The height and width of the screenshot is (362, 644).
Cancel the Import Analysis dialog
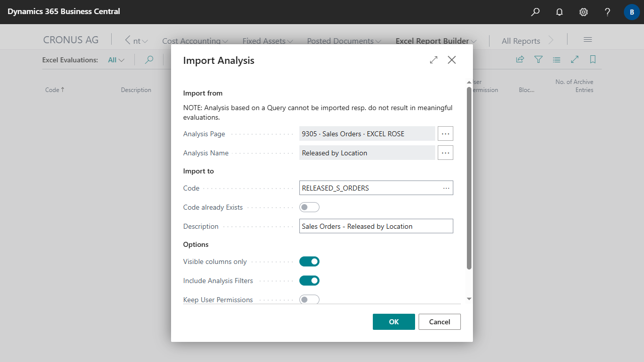coord(440,322)
